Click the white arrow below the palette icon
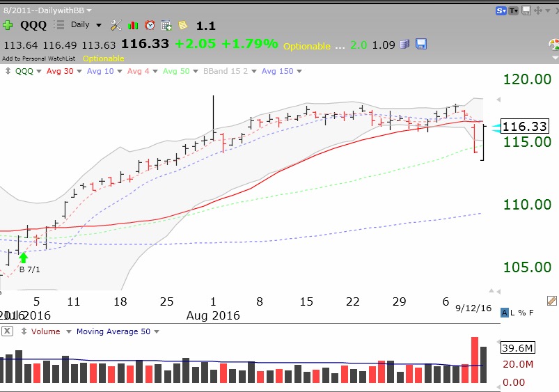559x392 pixels. pos(555,57)
